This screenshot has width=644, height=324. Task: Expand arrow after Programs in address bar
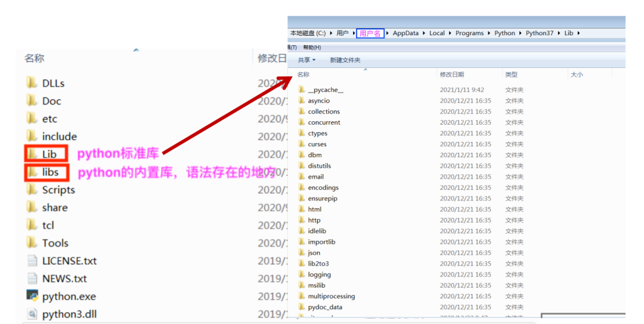[489, 33]
